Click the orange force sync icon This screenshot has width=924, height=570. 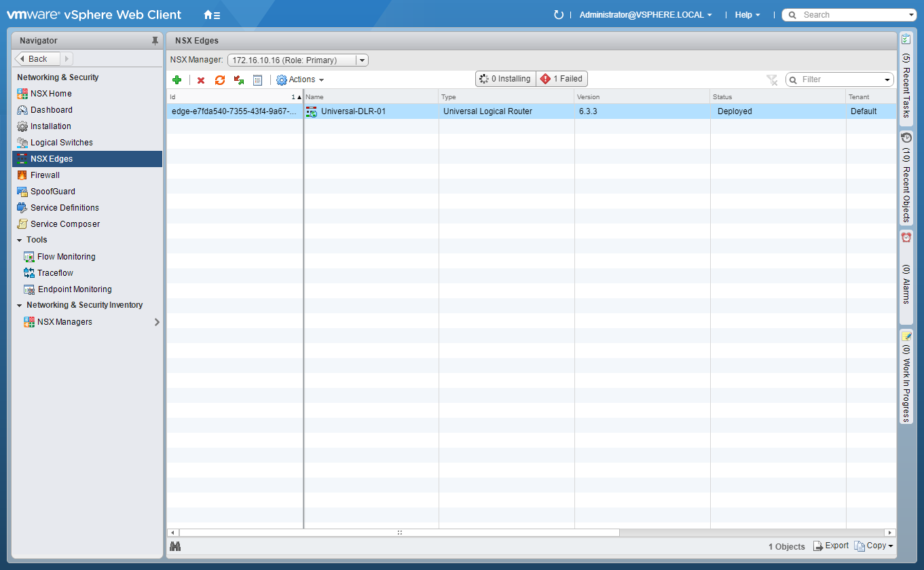pyautogui.click(x=220, y=80)
